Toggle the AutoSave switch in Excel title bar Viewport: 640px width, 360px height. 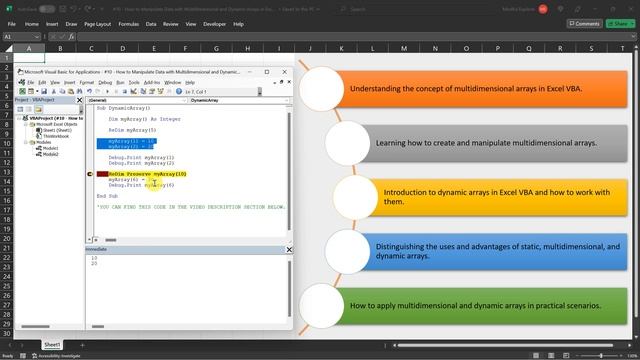click(x=47, y=9)
